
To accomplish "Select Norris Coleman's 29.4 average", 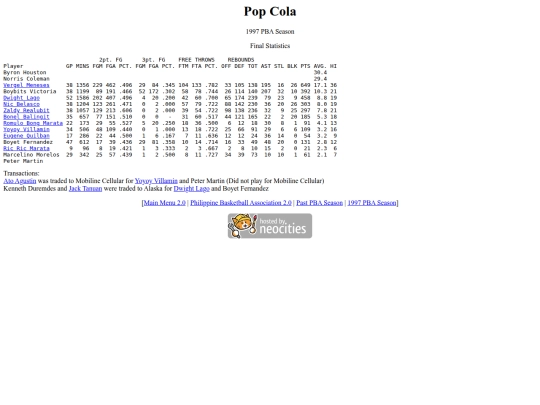I will click(x=320, y=79).
